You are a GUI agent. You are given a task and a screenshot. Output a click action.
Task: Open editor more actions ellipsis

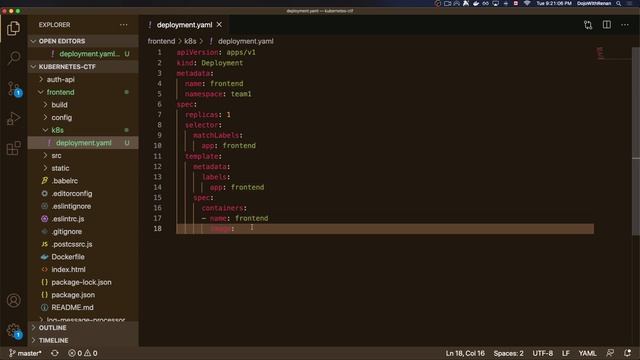(x=625, y=25)
